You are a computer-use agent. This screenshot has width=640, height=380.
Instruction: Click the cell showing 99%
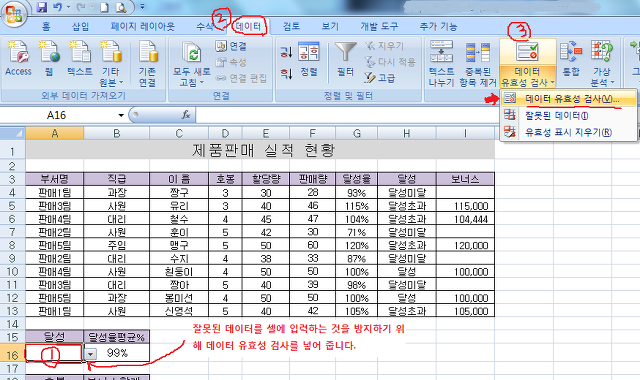click(117, 353)
